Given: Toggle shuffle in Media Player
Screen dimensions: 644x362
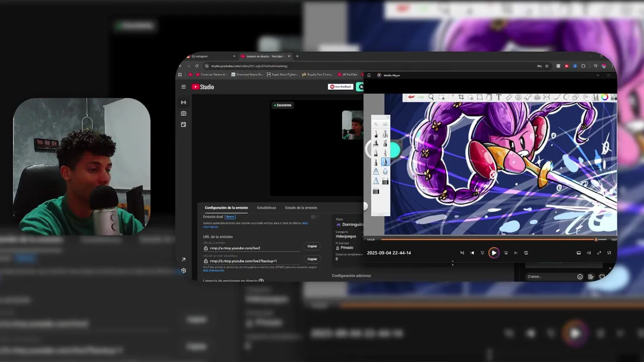Looking at the screenshot, I should [462, 253].
